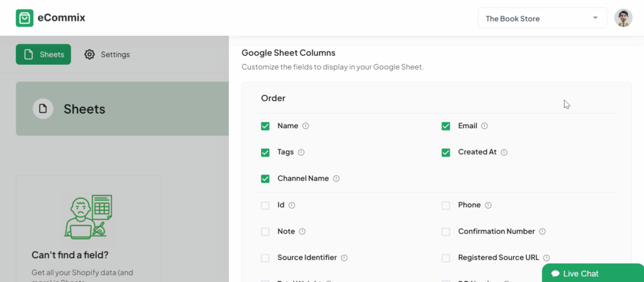Click the sad person spreadsheet illustration
Viewport: 644px width, 282px height.
tap(88, 217)
